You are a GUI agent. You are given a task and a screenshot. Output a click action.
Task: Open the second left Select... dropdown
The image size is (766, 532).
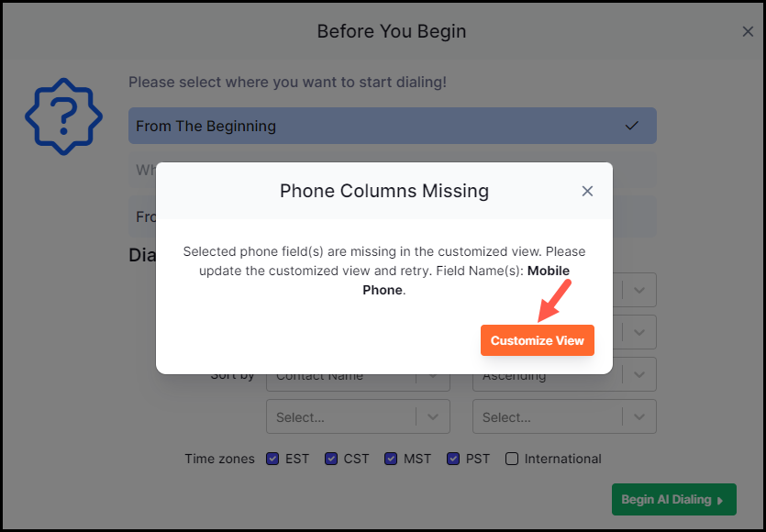(x=358, y=416)
